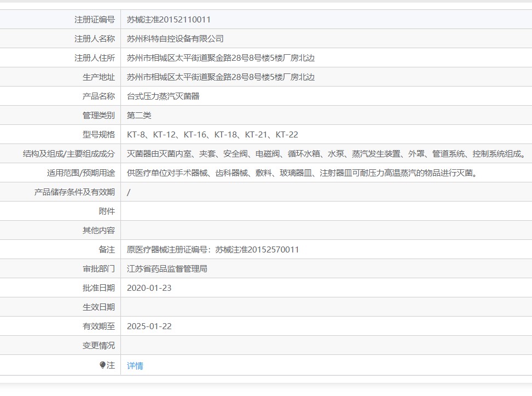Click the 批准日期 label
Image resolution: width=532 pixels, height=396 pixels.
(x=99, y=288)
